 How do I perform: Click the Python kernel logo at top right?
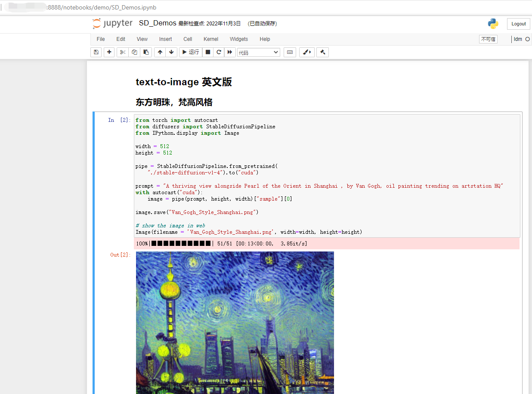pyautogui.click(x=492, y=24)
